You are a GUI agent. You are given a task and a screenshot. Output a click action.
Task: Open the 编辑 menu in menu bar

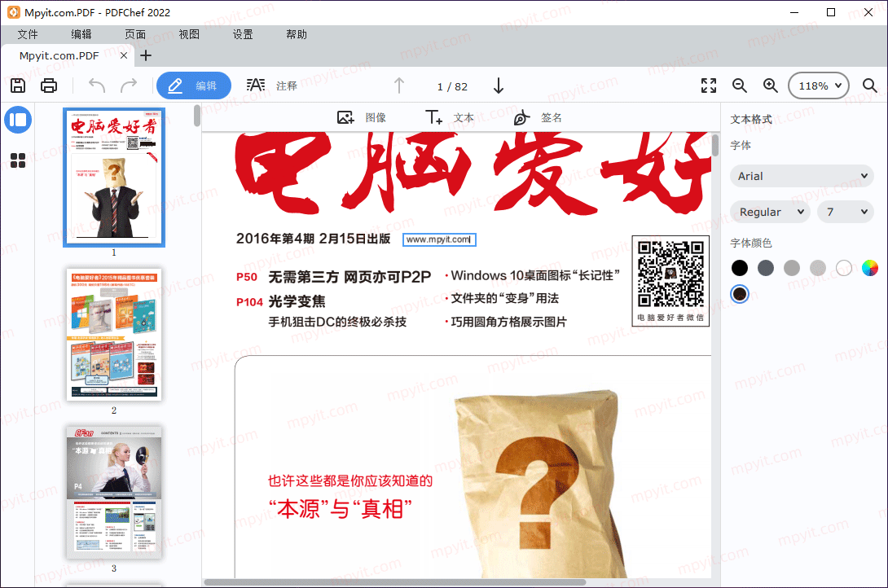click(x=81, y=34)
